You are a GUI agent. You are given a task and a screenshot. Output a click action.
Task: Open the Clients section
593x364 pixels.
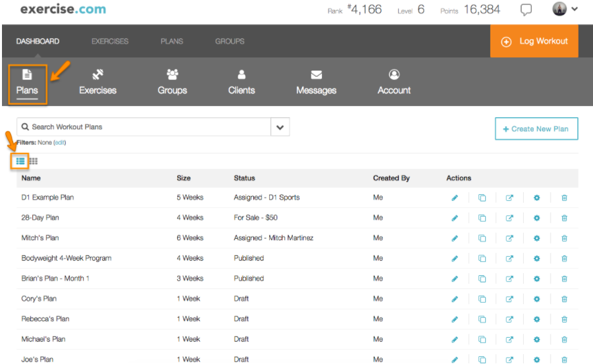pyautogui.click(x=242, y=82)
